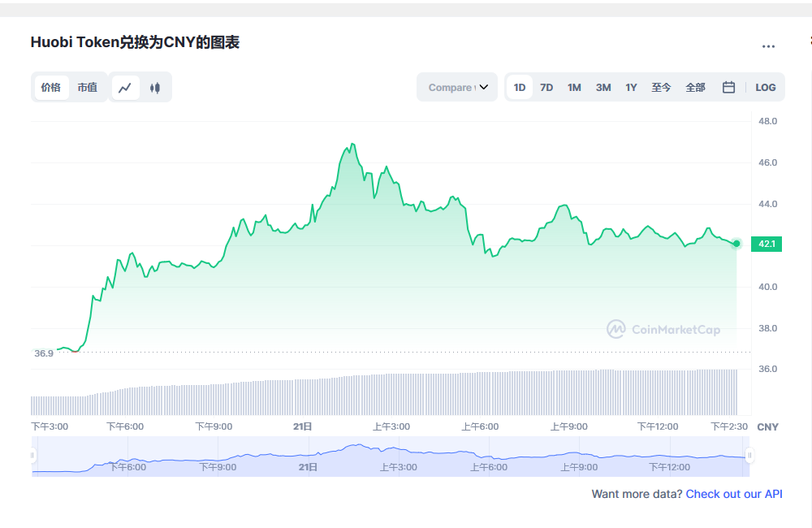The height and width of the screenshot is (528, 812).
Task: Click the 42.1 current price label
Action: coord(767,244)
